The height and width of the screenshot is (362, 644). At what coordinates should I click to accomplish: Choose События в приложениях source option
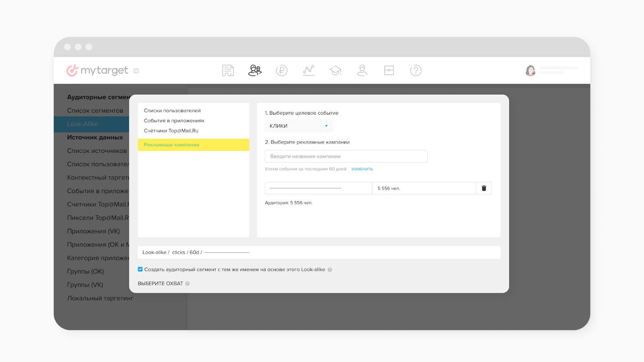174,121
